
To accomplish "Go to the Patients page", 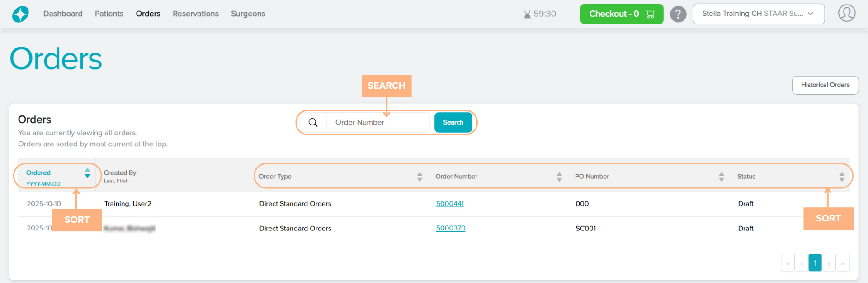I will click(x=109, y=14).
